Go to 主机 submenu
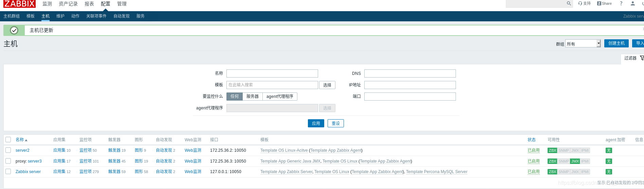The height and width of the screenshot is (189, 644). 45,16
